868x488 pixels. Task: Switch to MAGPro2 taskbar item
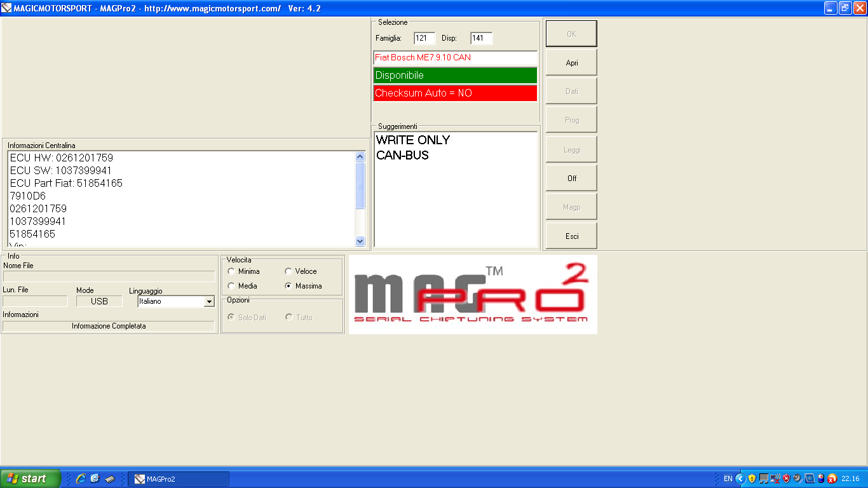click(179, 479)
